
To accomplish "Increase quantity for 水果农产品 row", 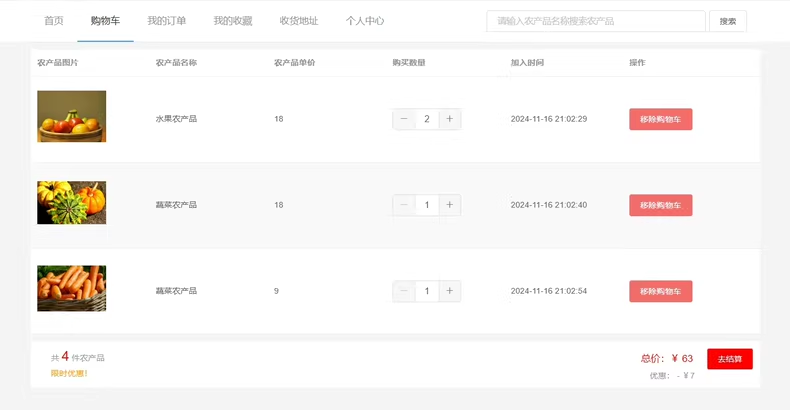I will click(x=449, y=119).
